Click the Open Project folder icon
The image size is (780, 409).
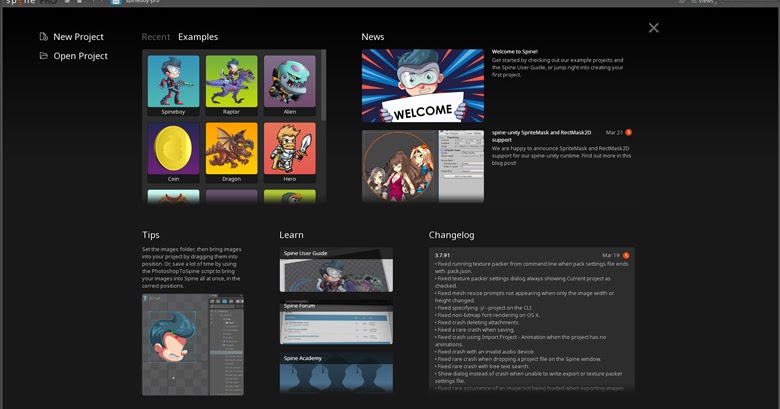tap(44, 56)
